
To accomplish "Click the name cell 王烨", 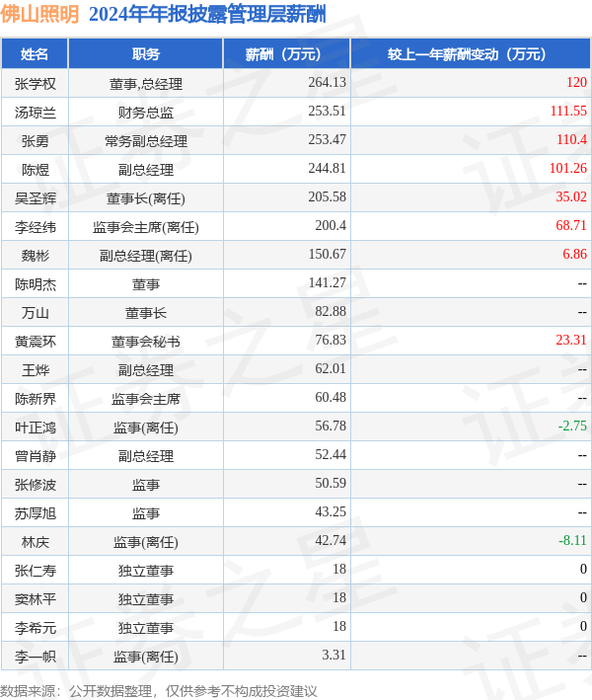I will point(36,370).
